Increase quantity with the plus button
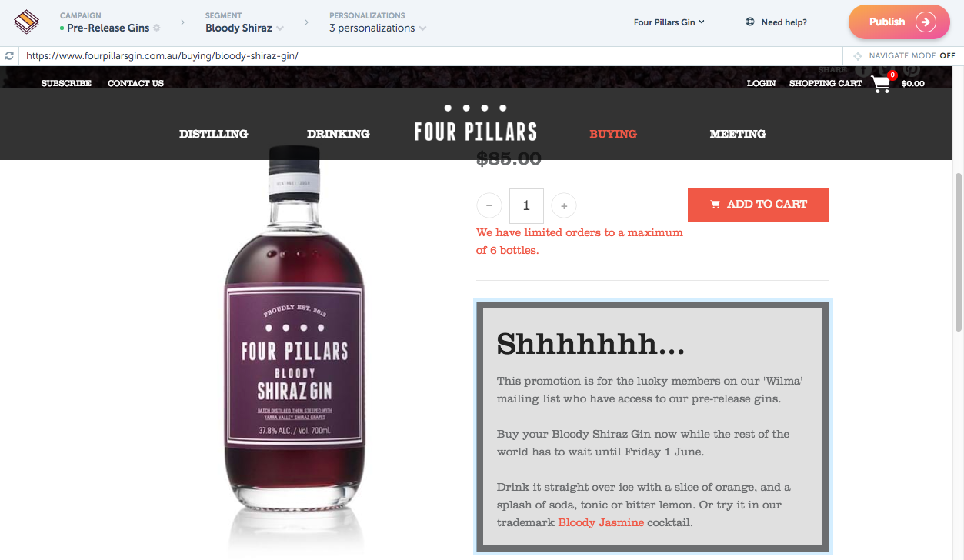Screen dimensions: 964x560 coord(564,206)
